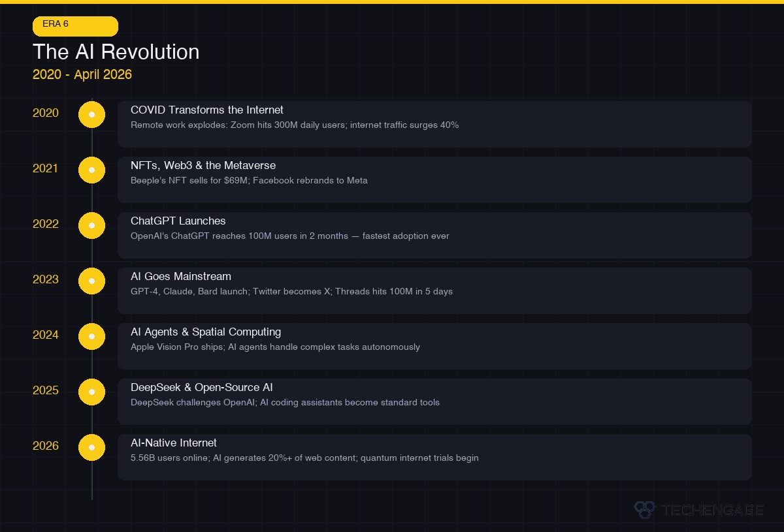Open the ERA 6 badge
This screenshot has height=532, width=784.
(75, 26)
